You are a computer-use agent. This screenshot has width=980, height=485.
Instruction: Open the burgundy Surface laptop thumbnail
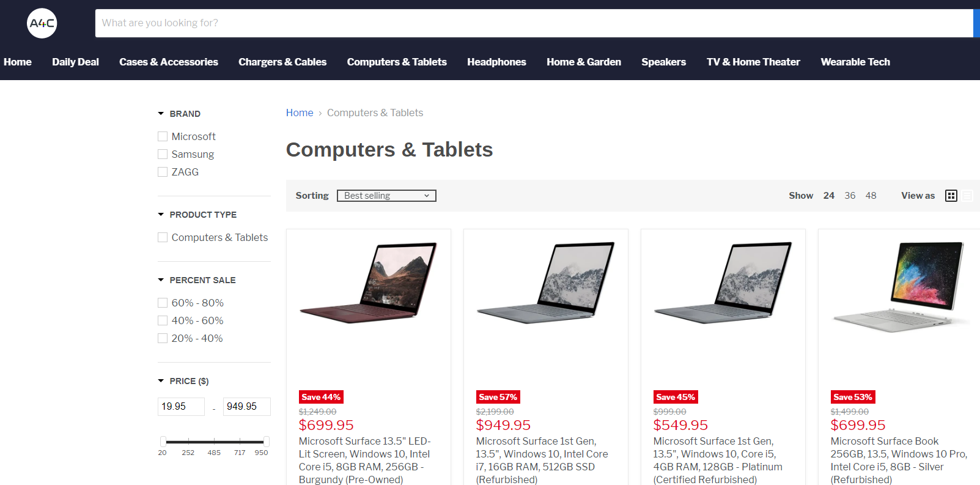tap(369, 283)
